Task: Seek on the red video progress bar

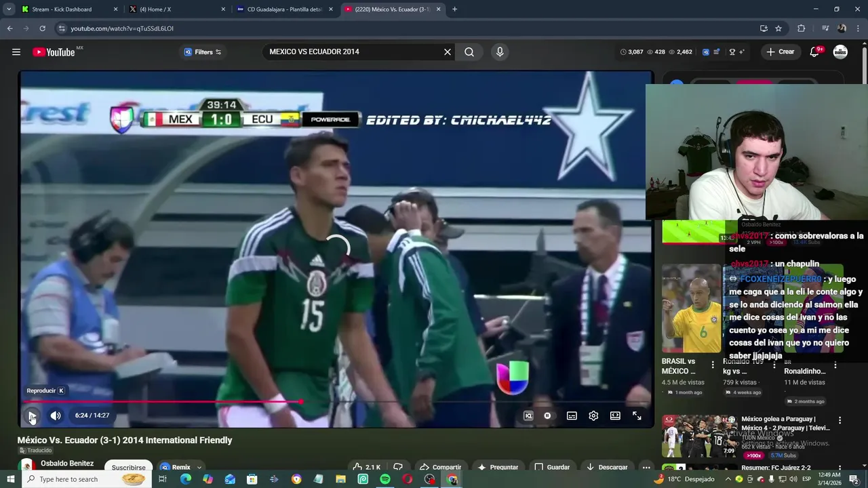Action: pos(336,402)
